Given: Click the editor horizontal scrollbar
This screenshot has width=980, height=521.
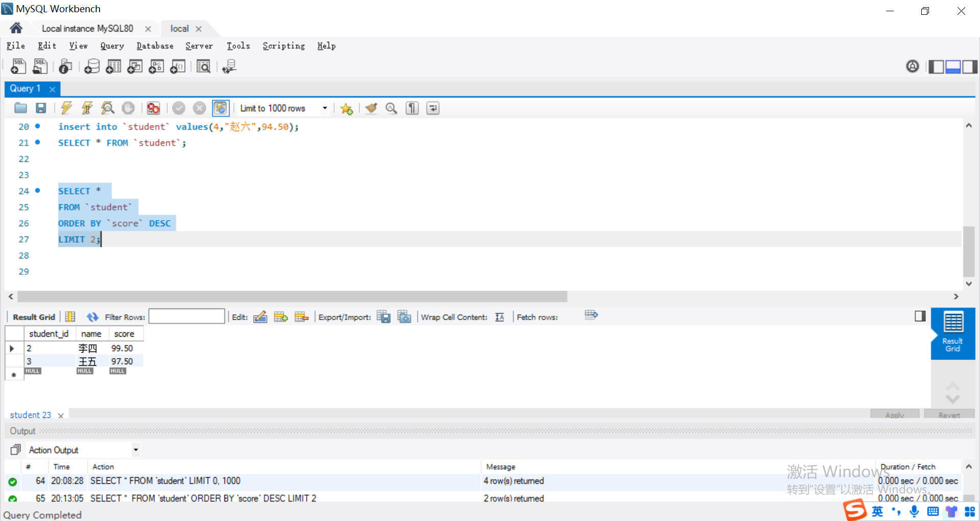Looking at the screenshot, I should coord(292,297).
